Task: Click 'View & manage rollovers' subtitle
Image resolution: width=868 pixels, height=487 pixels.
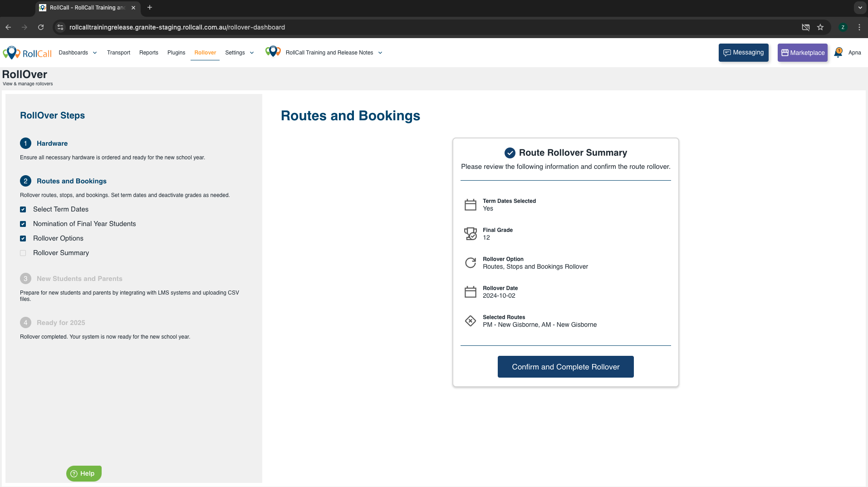Action: (28, 84)
